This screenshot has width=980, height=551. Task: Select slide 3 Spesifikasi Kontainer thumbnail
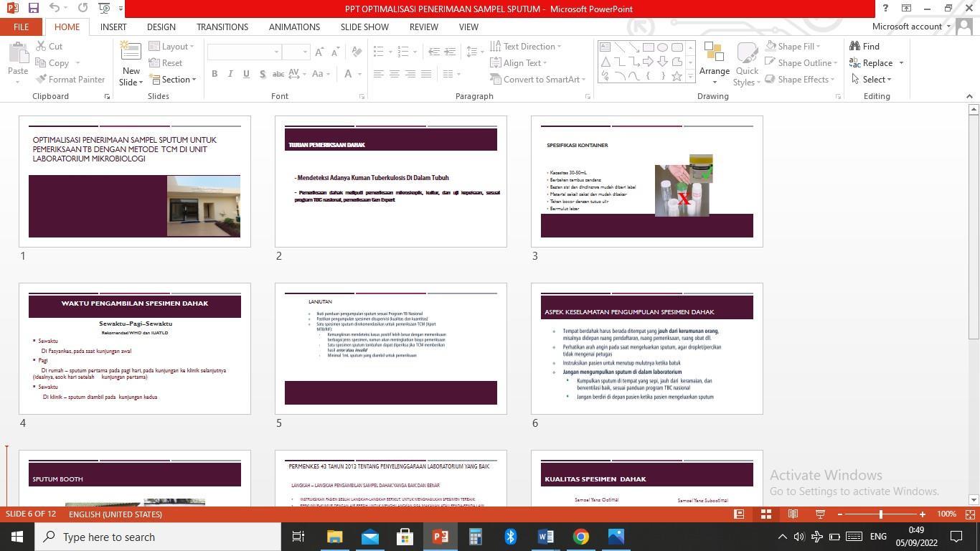pos(646,182)
